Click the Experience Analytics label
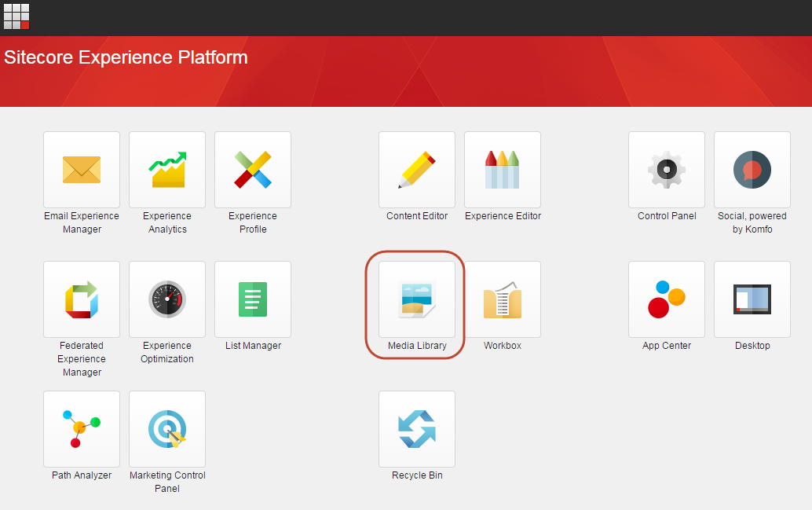This screenshot has height=510, width=812. (167, 223)
